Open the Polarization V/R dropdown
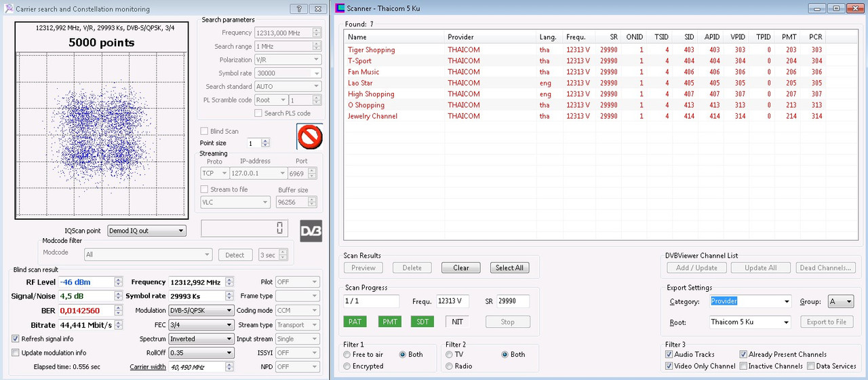 point(288,60)
